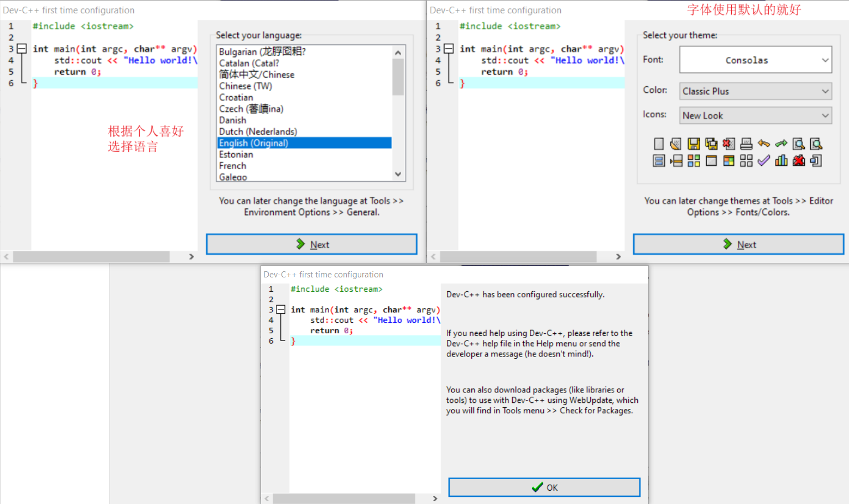Click the second magnifier Replace icon
Screen dimensions: 849x504
coord(816,144)
